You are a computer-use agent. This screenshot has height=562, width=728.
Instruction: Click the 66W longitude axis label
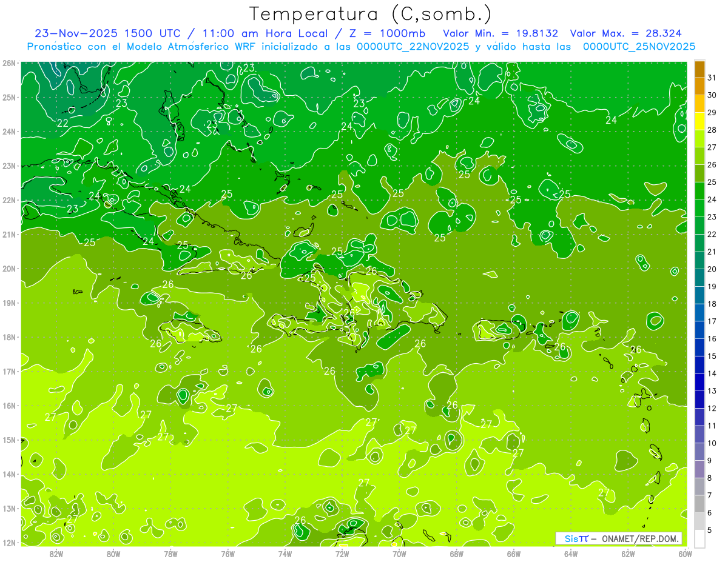tap(513, 554)
